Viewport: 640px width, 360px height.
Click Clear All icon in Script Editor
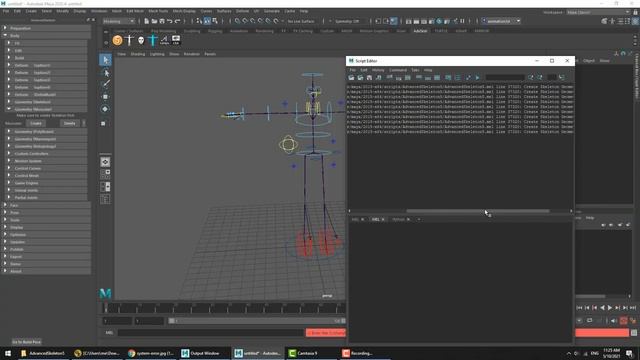click(408, 78)
